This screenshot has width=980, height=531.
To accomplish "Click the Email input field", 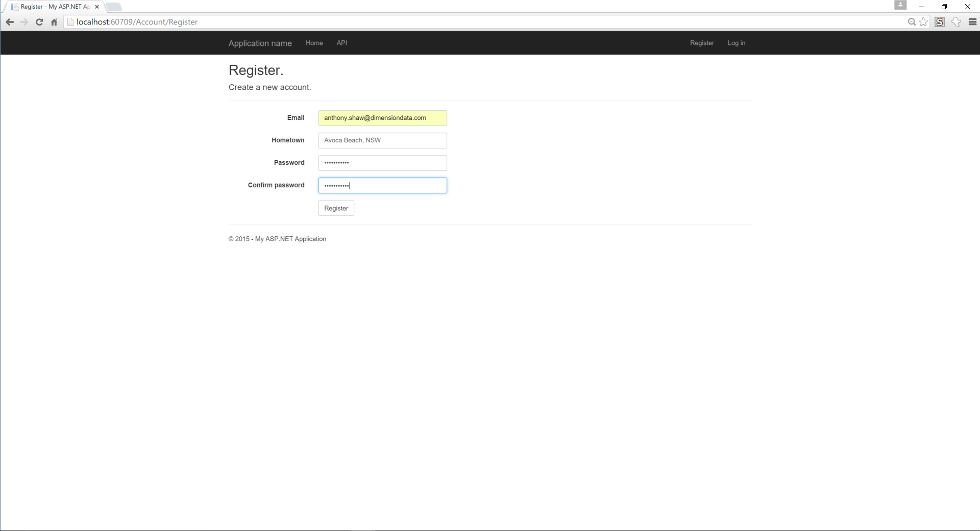I will click(382, 118).
